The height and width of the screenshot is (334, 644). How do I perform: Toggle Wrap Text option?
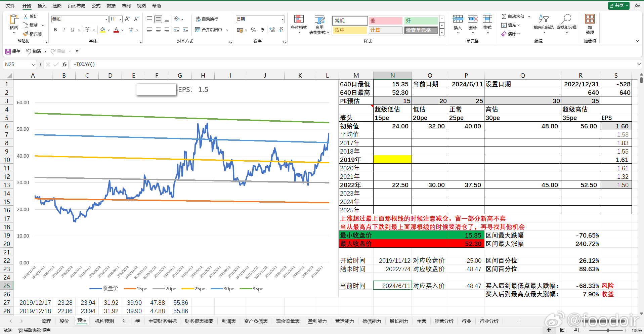(207, 19)
